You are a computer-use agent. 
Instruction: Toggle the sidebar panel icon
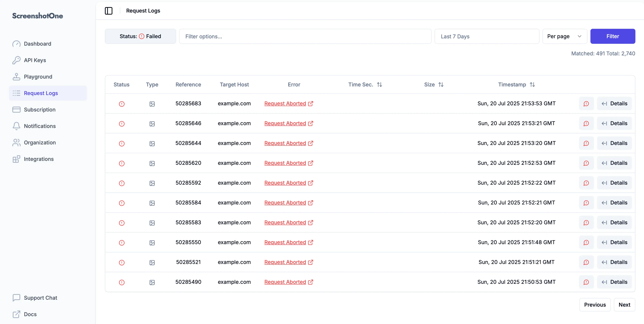108,11
